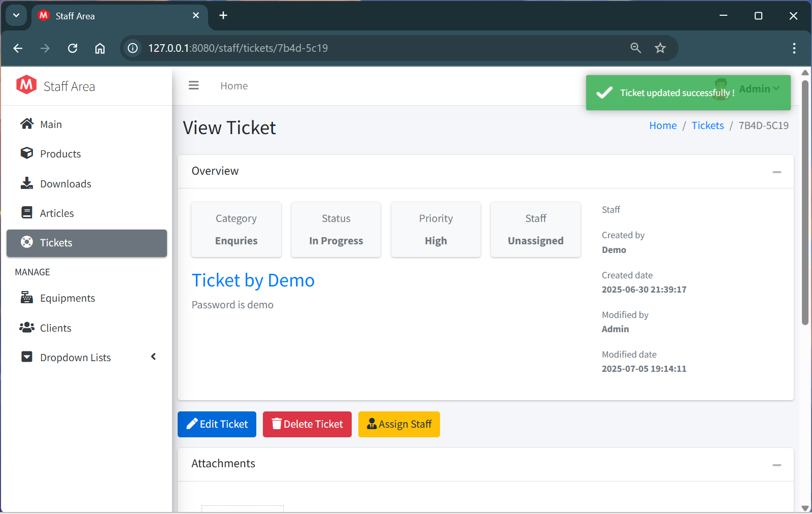The height and width of the screenshot is (514, 812).
Task: Go to Home in top navbar
Action: (x=234, y=86)
